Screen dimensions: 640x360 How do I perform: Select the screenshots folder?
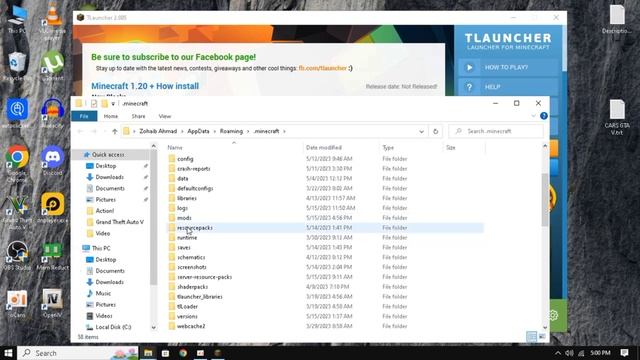192,267
